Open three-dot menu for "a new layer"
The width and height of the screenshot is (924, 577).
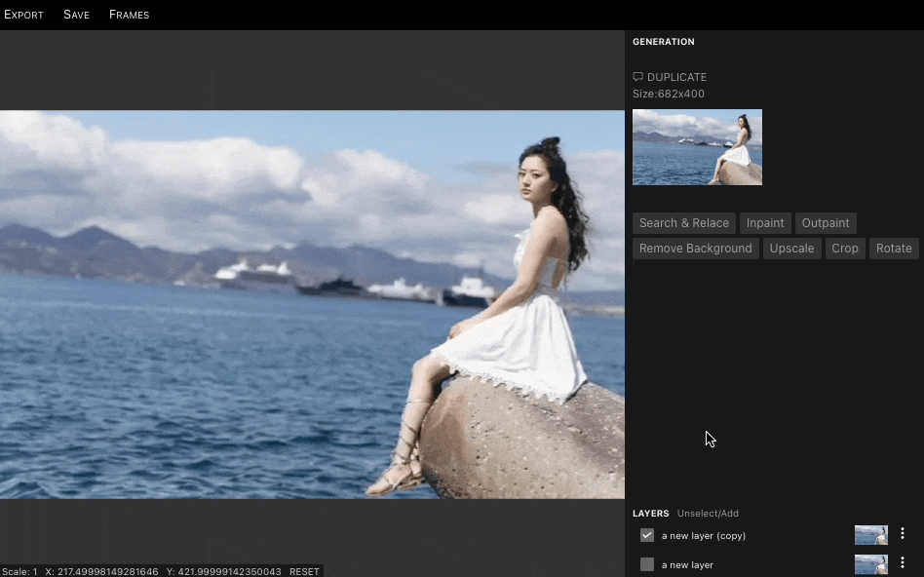[903, 563]
